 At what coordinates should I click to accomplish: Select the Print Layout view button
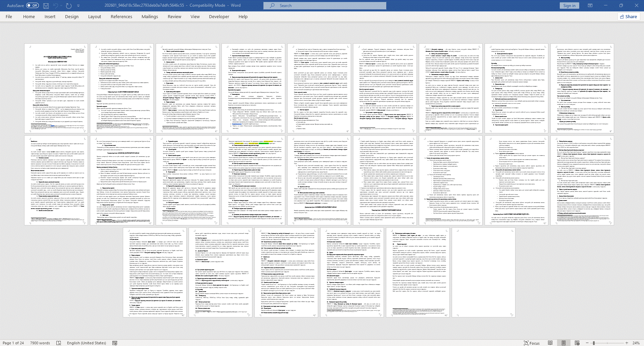[x=563, y=343]
